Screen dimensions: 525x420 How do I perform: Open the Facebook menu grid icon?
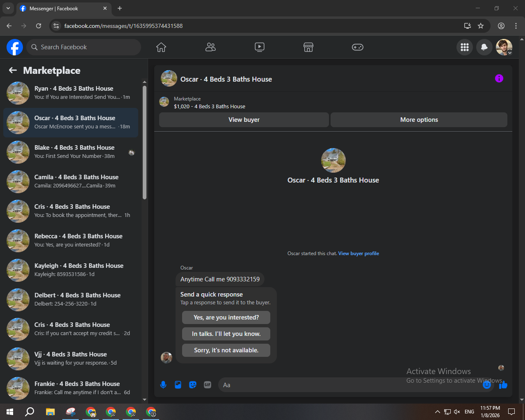pyautogui.click(x=465, y=47)
